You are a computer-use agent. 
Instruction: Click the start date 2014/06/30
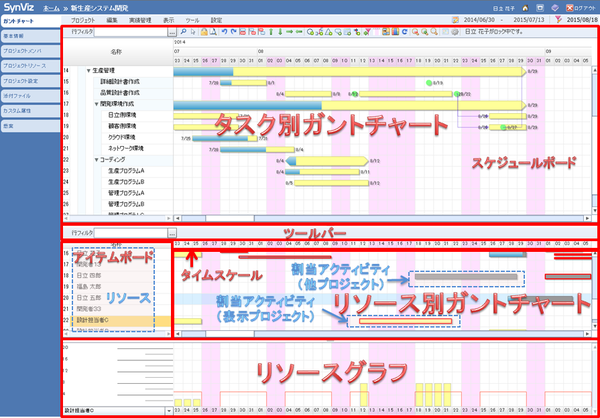(x=477, y=20)
